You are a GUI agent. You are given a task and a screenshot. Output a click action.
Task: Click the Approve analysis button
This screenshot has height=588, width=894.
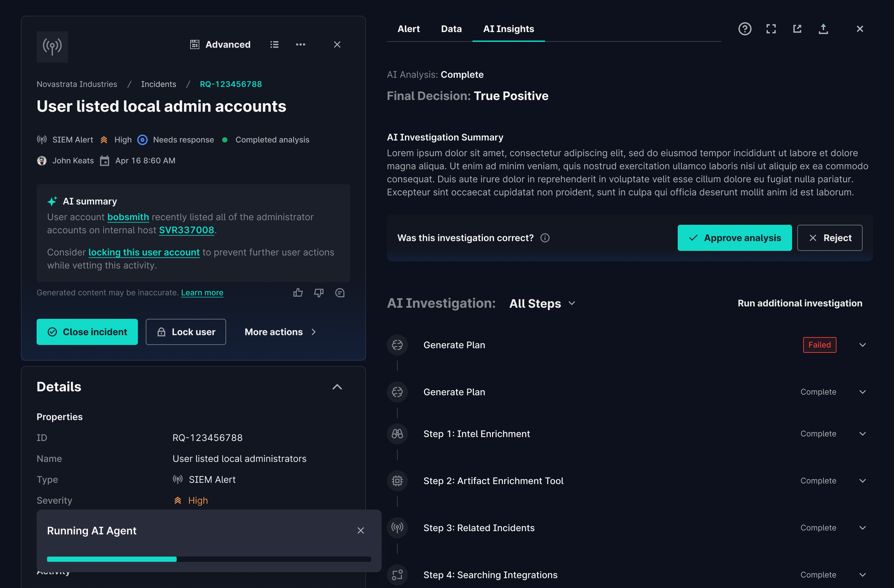(x=735, y=238)
